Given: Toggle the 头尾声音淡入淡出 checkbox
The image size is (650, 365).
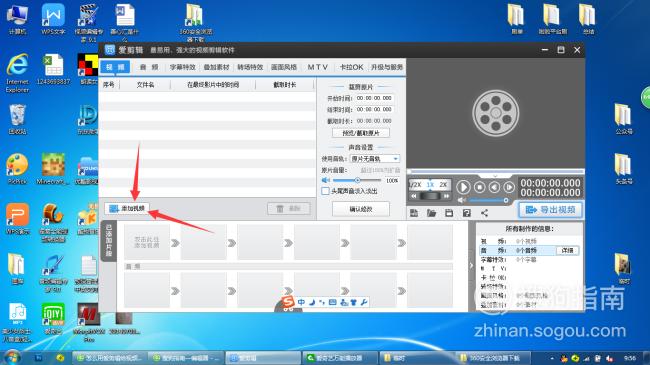Looking at the screenshot, I should coord(325,191).
